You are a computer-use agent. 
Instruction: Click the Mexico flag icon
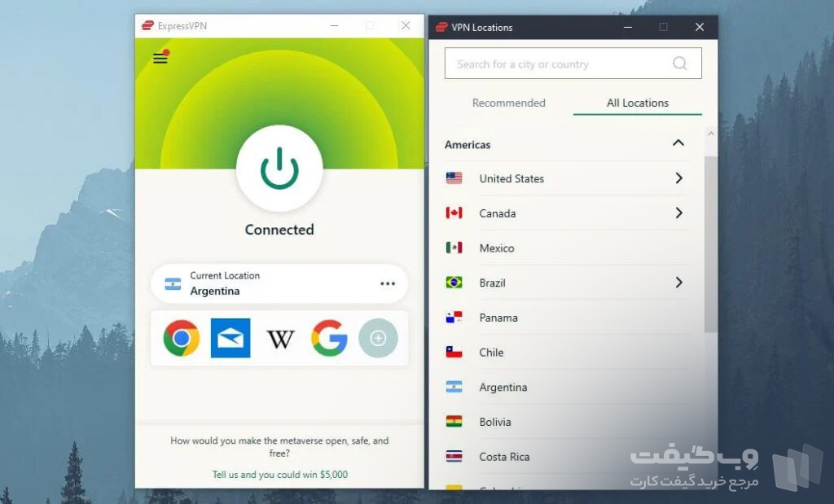coord(454,248)
